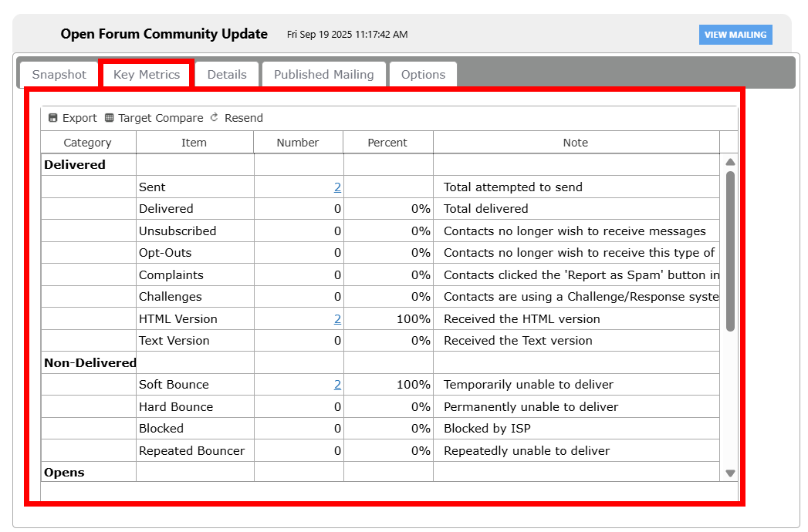This screenshot has height=532, width=808.
Task: Click the Export save icon
Action: (52, 118)
